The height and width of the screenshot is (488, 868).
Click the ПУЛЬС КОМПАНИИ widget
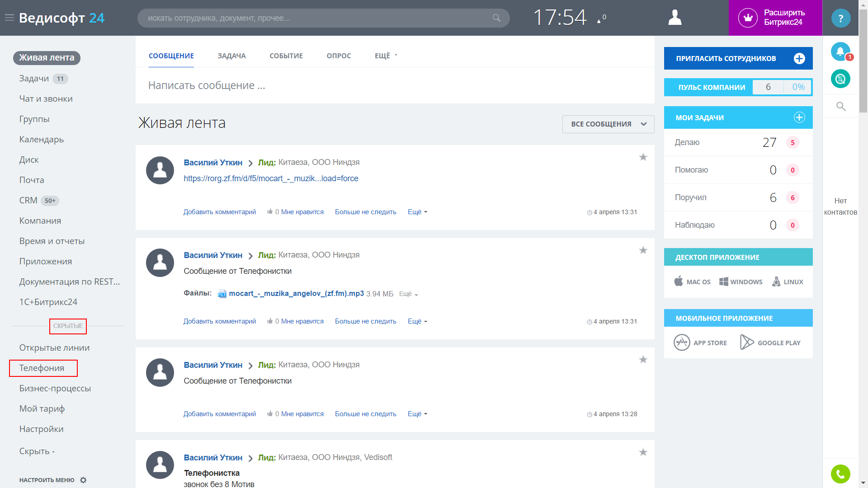coord(738,87)
